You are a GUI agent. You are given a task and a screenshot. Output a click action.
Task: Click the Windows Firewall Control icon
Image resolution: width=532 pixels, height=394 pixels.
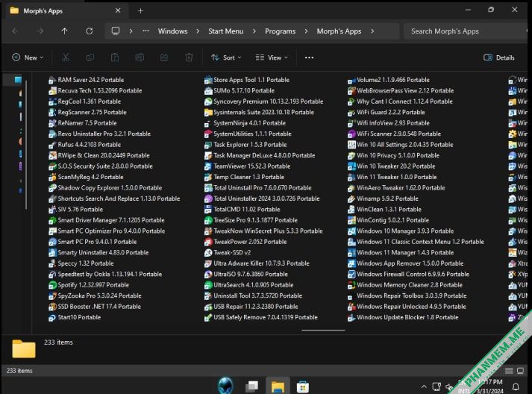pyautogui.click(x=351, y=274)
